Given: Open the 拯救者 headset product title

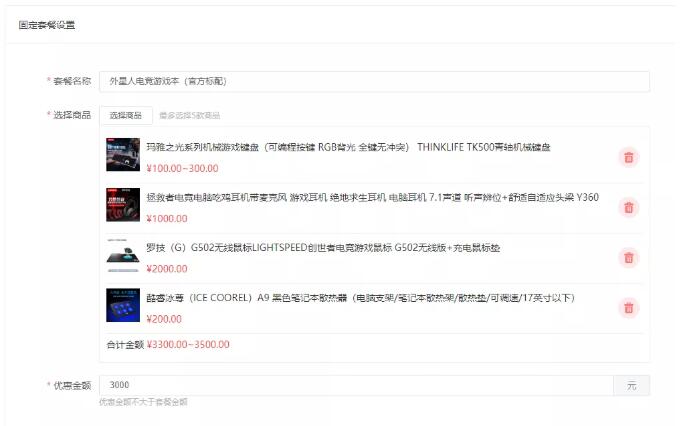Looking at the screenshot, I should point(373,197).
